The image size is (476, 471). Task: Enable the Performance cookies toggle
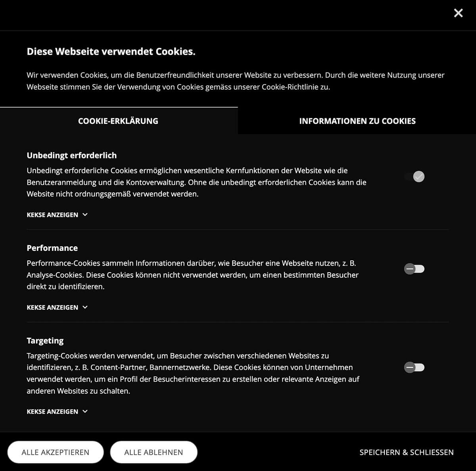(414, 269)
